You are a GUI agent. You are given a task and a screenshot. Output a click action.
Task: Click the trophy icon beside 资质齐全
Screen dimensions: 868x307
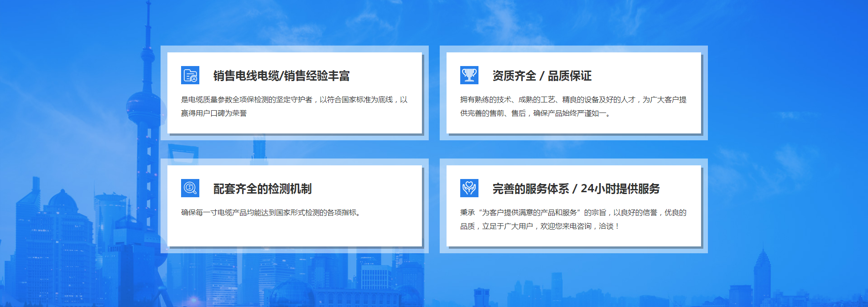469,76
